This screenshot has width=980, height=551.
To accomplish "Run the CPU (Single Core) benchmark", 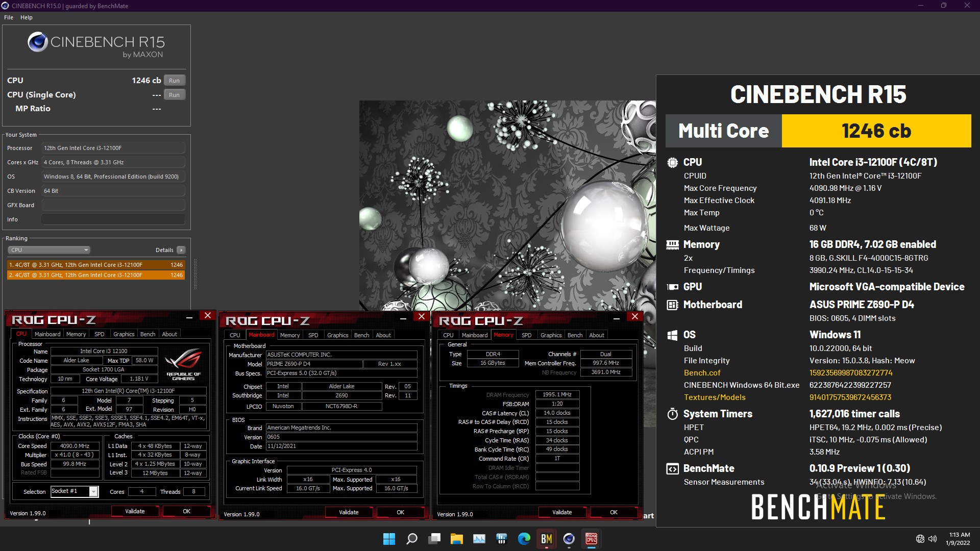I will pyautogui.click(x=174, y=95).
